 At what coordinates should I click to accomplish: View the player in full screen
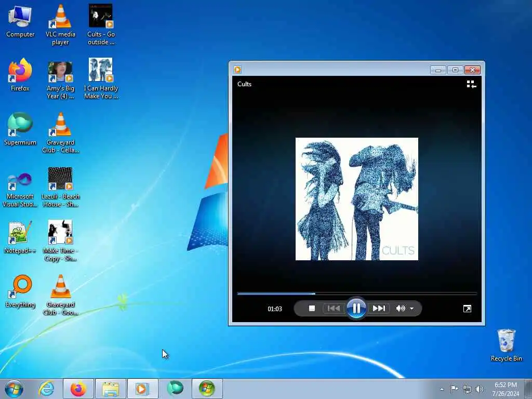467,309
